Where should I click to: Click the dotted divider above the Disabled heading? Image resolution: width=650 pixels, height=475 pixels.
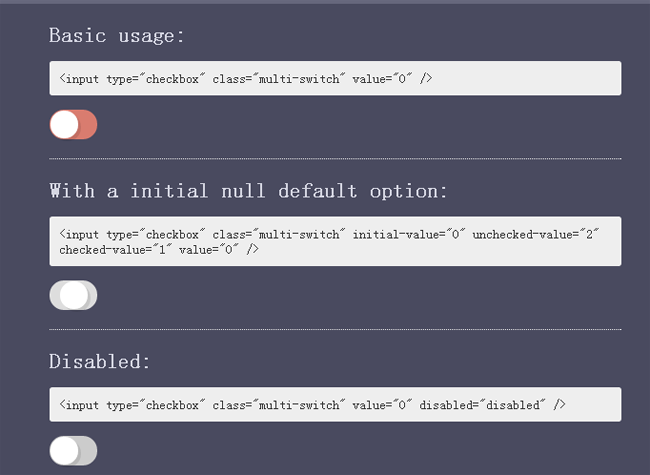[x=335, y=329]
